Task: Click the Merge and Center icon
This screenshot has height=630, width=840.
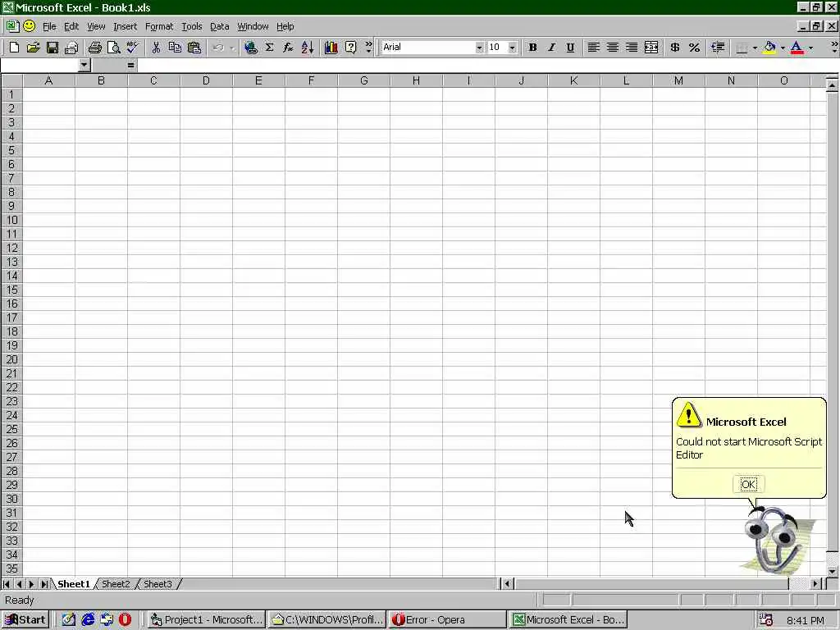Action: point(651,48)
